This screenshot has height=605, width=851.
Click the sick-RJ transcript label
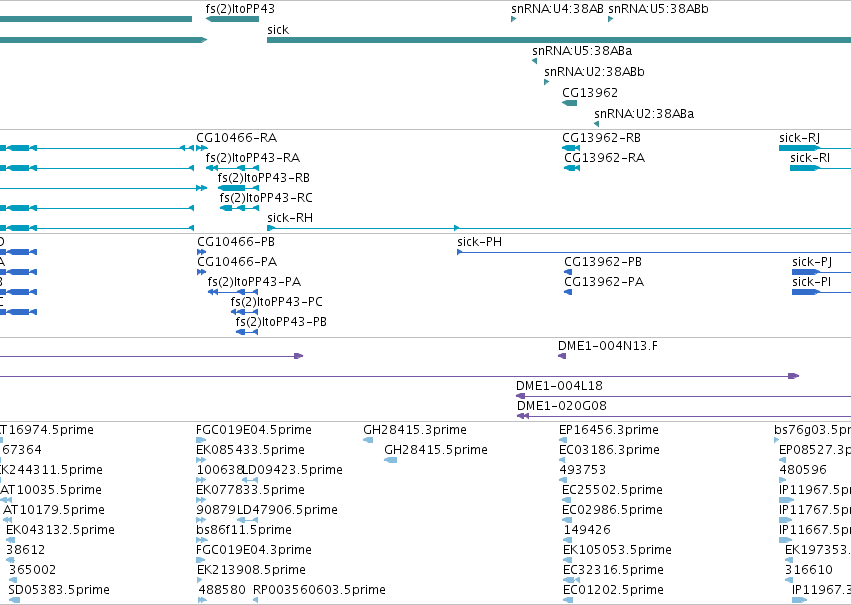[x=799, y=138]
